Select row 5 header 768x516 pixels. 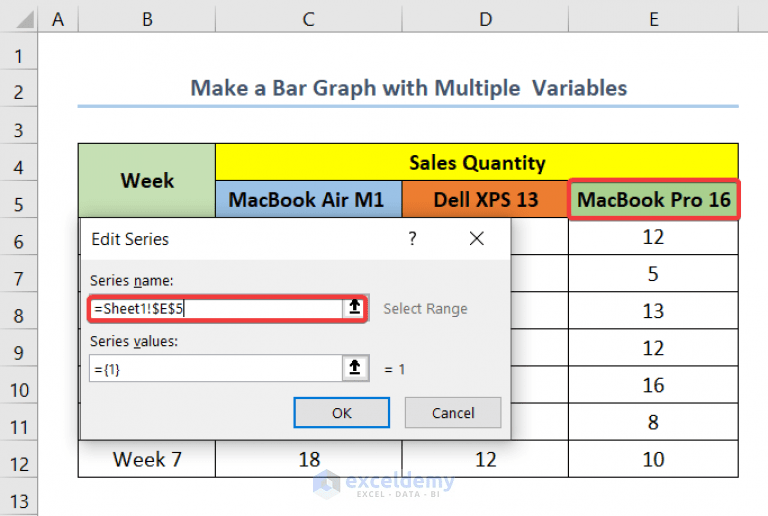pyautogui.click(x=19, y=200)
